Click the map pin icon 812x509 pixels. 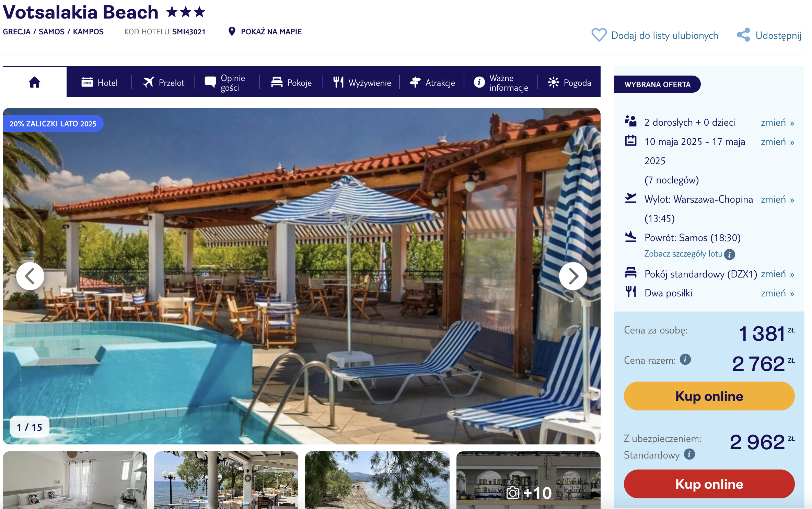[232, 32]
